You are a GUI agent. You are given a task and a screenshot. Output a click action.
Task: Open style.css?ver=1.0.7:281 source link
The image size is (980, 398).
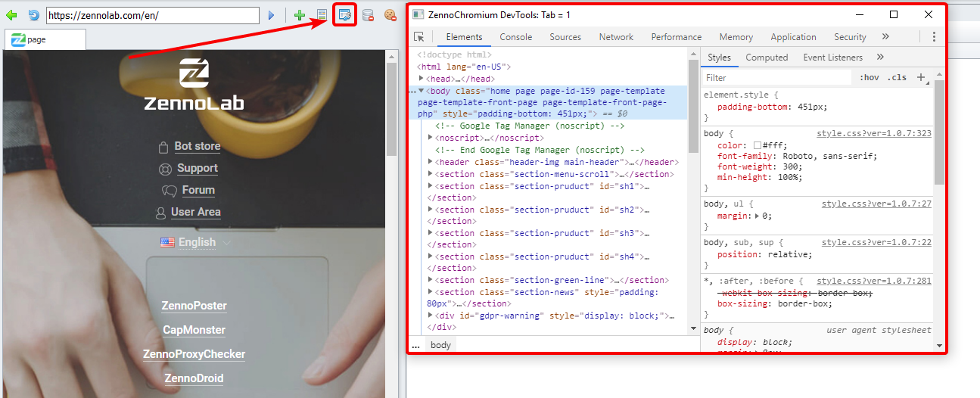[x=874, y=281]
